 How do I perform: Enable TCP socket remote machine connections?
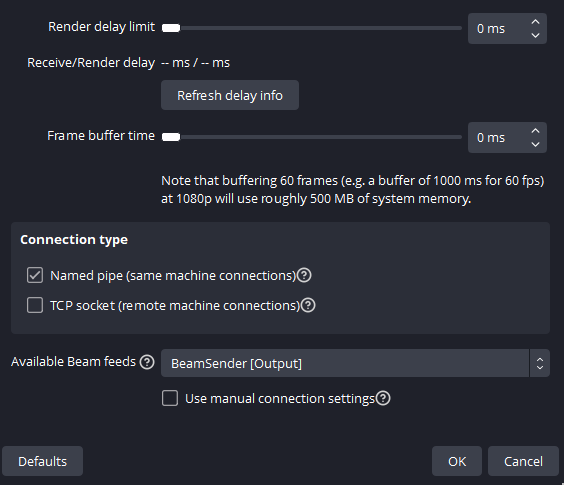pyautogui.click(x=35, y=305)
